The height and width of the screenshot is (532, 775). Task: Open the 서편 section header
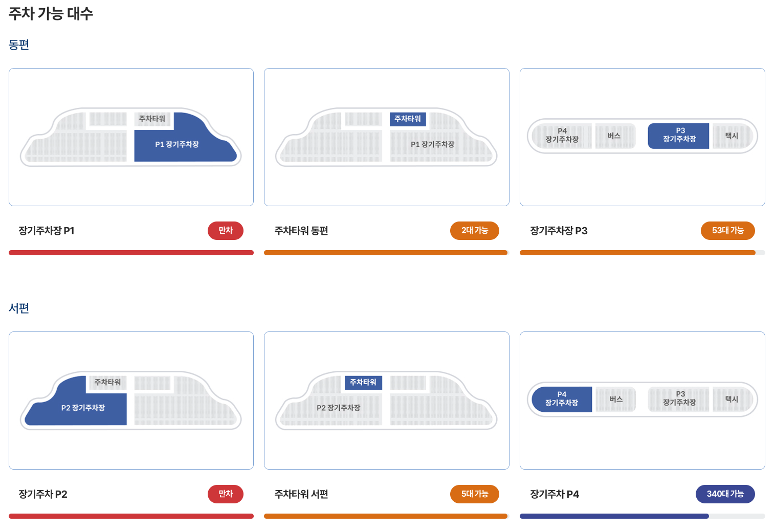tap(19, 308)
